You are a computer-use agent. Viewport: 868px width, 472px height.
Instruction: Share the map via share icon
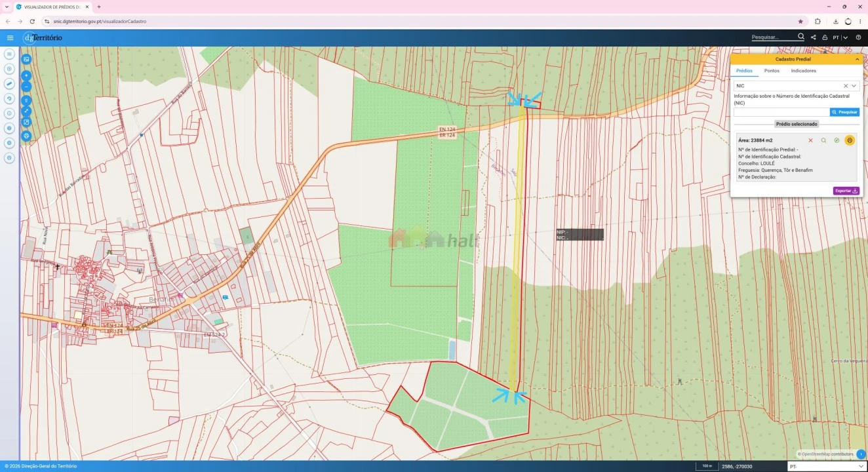tap(814, 38)
